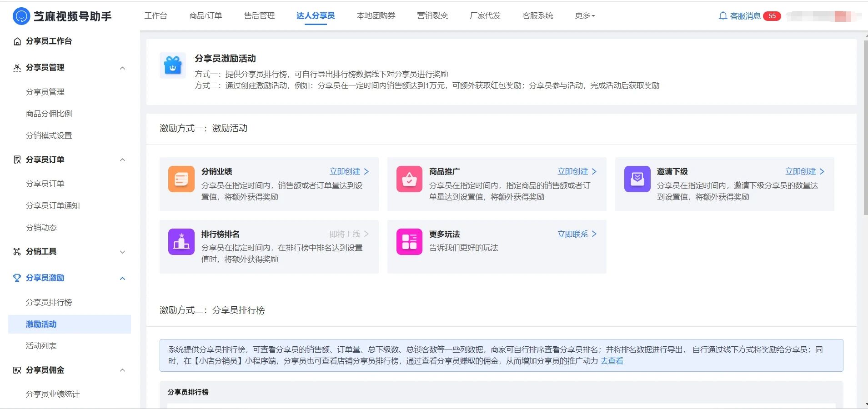The height and width of the screenshot is (409, 868).
Task: Click the orange 分销业绩 card icon
Action: click(181, 179)
